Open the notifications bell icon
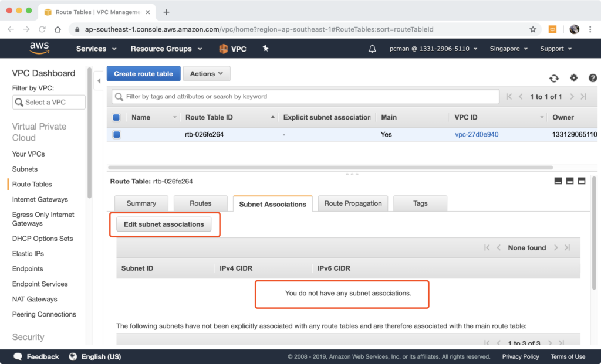Image resolution: width=601 pixels, height=364 pixels. (x=372, y=49)
